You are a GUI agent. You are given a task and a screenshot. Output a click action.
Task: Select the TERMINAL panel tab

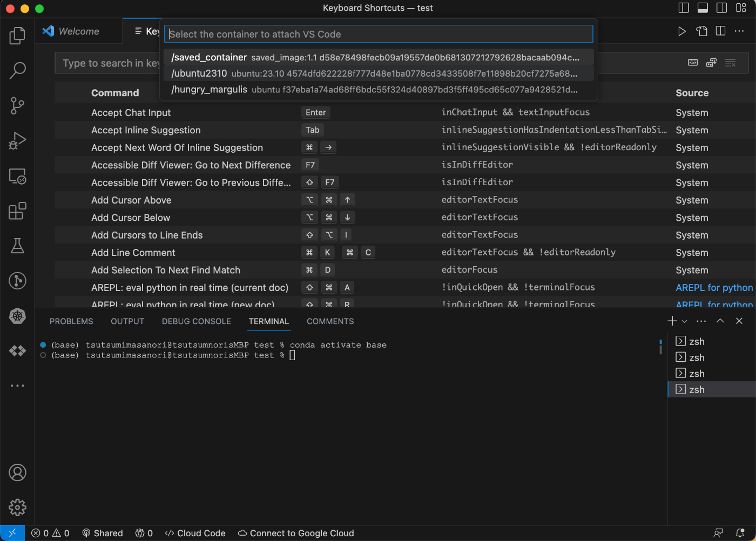point(269,321)
